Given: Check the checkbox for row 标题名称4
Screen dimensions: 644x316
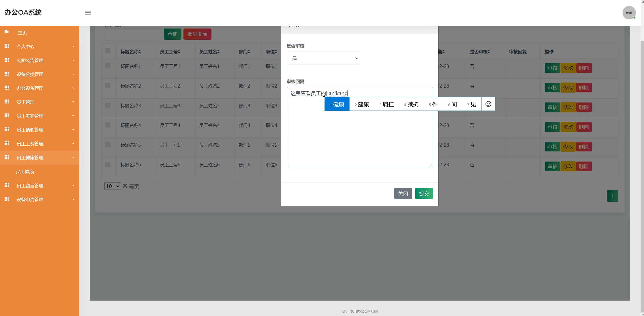Looking at the screenshot, I should tap(108, 125).
